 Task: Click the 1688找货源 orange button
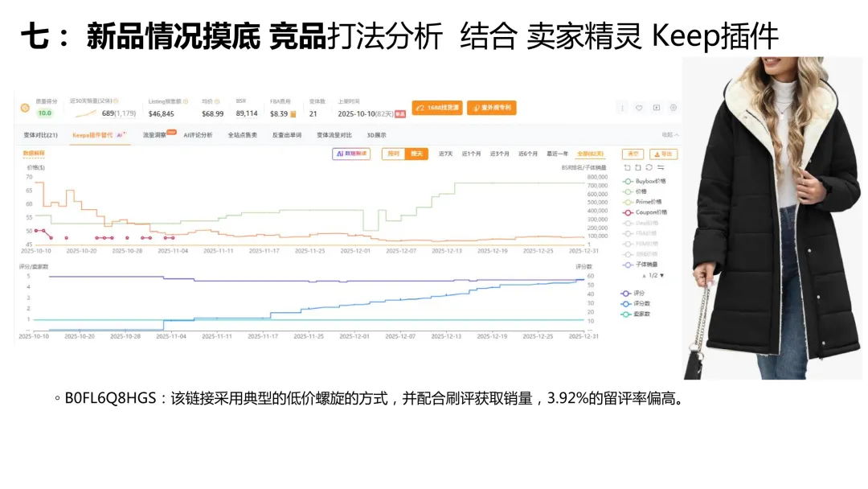pos(437,108)
